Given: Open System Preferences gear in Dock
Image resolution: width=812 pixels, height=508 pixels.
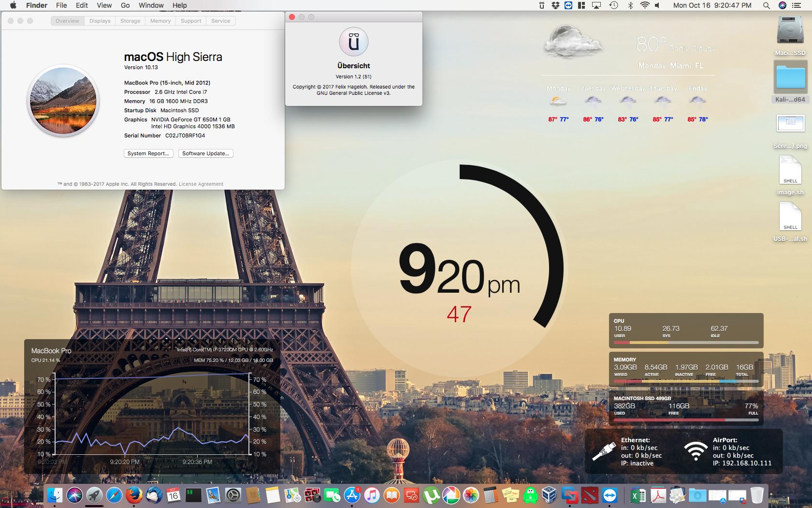Looking at the screenshot, I should coord(233,495).
